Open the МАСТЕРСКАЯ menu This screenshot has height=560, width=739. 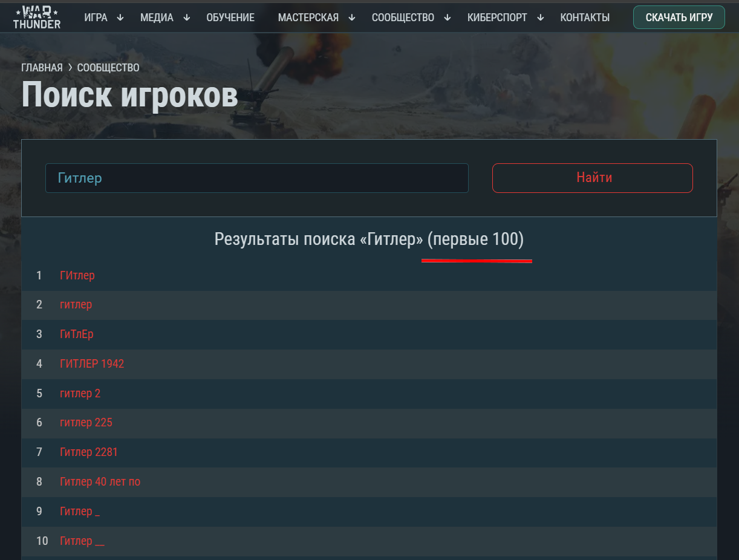pyautogui.click(x=308, y=18)
